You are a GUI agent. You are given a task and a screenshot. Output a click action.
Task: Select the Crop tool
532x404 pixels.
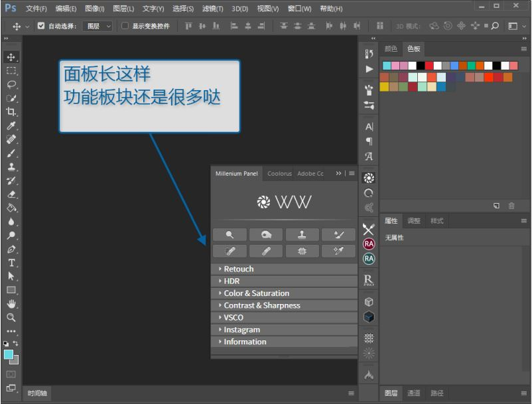[x=11, y=111]
